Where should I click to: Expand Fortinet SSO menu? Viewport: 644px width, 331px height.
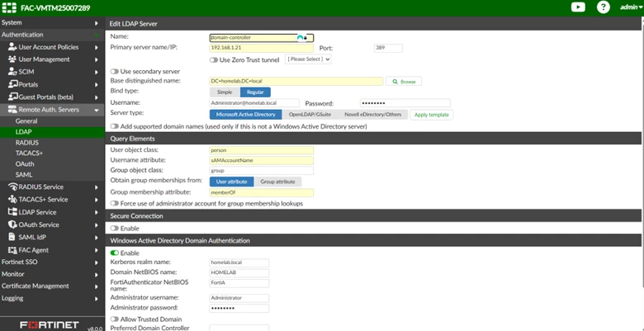coord(52,262)
